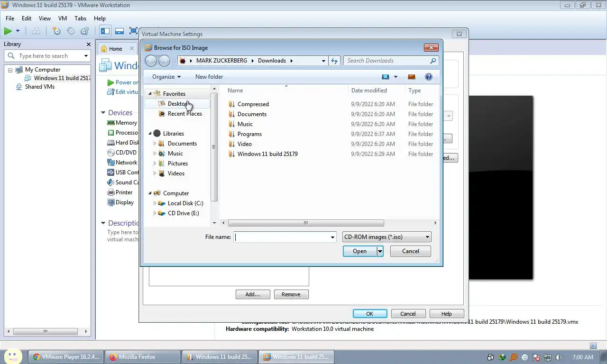
Task: Click the Open button
Action: click(x=359, y=251)
